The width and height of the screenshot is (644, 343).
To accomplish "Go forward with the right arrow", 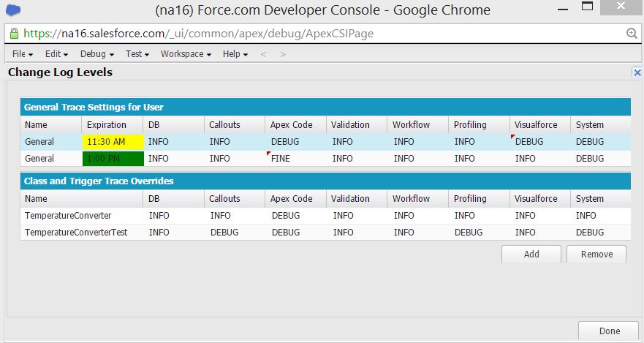I will pyautogui.click(x=283, y=54).
